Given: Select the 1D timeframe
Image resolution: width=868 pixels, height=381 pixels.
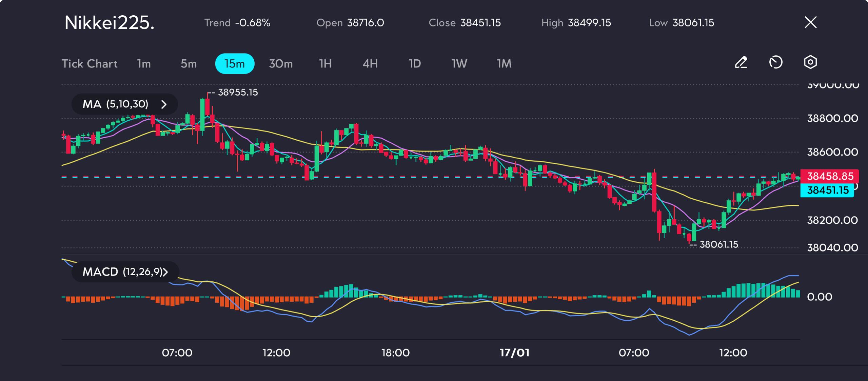Looking at the screenshot, I should [415, 64].
